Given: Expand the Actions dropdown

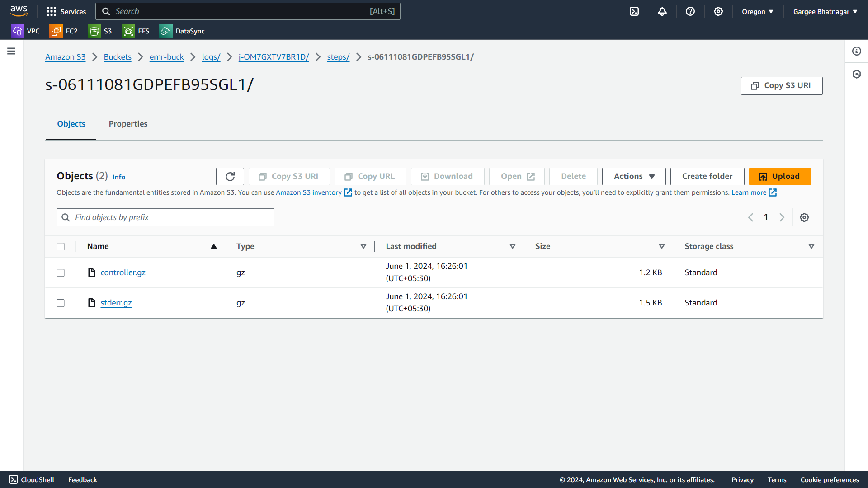Looking at the screenshot, I should point(634,176).
